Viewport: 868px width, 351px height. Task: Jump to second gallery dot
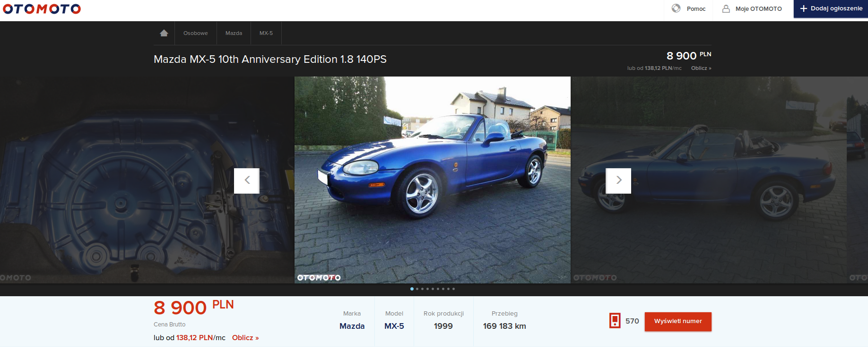tap(417, 289)
